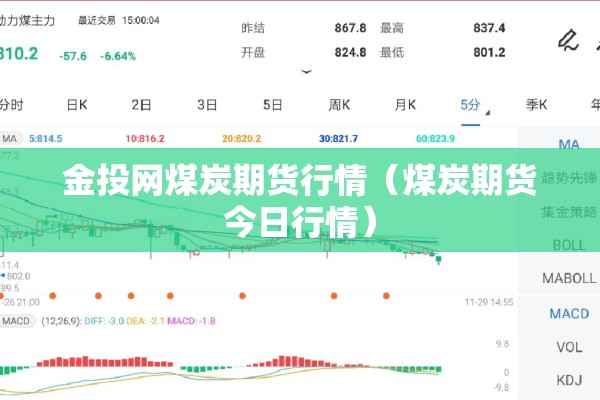
Task: Click the 最高 value 837.4
Action: click(x=489, y=28)
